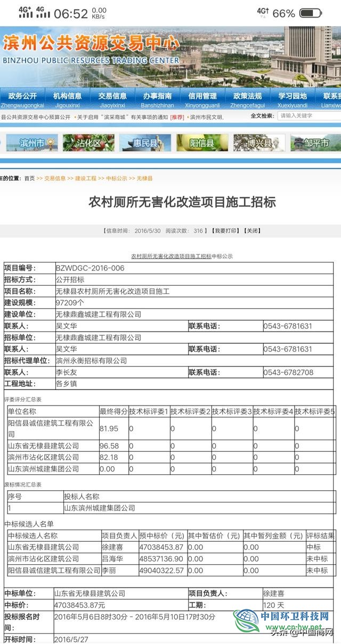The width and height of the screenshot is (341, 644).
Task: Open the 中标公示 breadcrumb link
Action: [117, 178]
